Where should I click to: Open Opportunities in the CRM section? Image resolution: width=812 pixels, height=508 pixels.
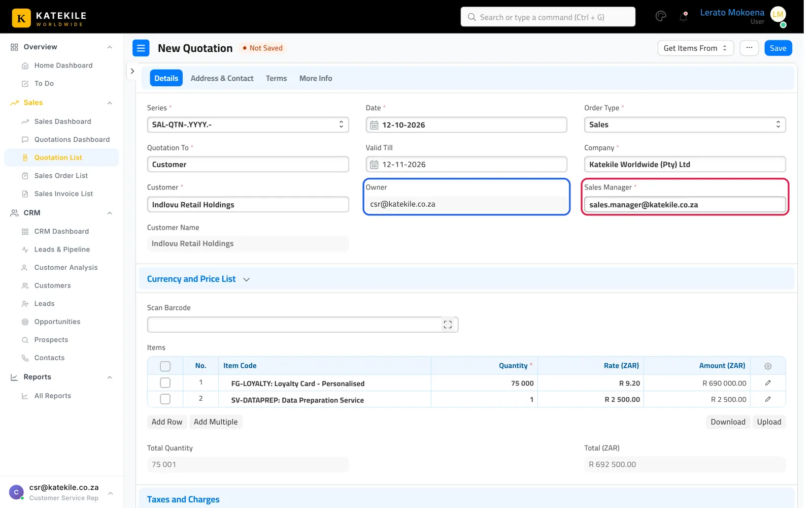pos(57,322)
